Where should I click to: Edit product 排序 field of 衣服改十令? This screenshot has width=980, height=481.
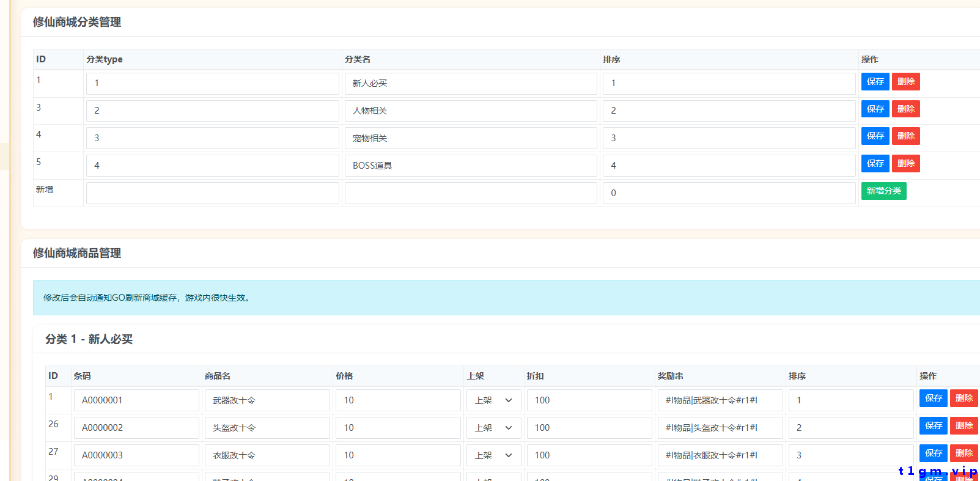[851, 455]
